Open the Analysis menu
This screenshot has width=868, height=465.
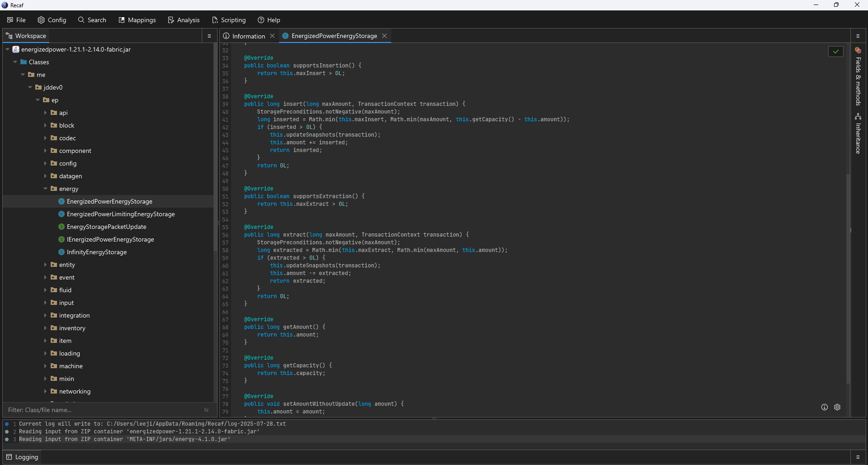184,20
